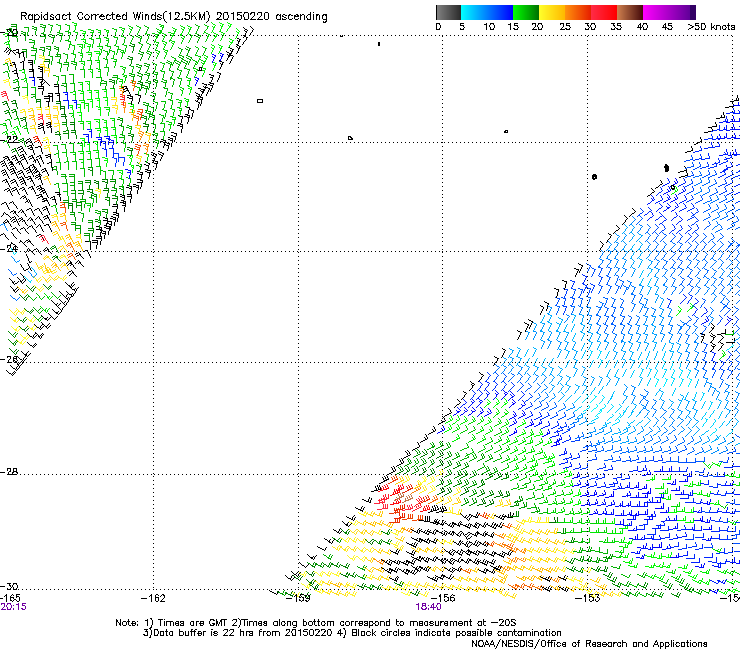
Task: Click the '-153' longitude axis label
Action: coord(588,598)
